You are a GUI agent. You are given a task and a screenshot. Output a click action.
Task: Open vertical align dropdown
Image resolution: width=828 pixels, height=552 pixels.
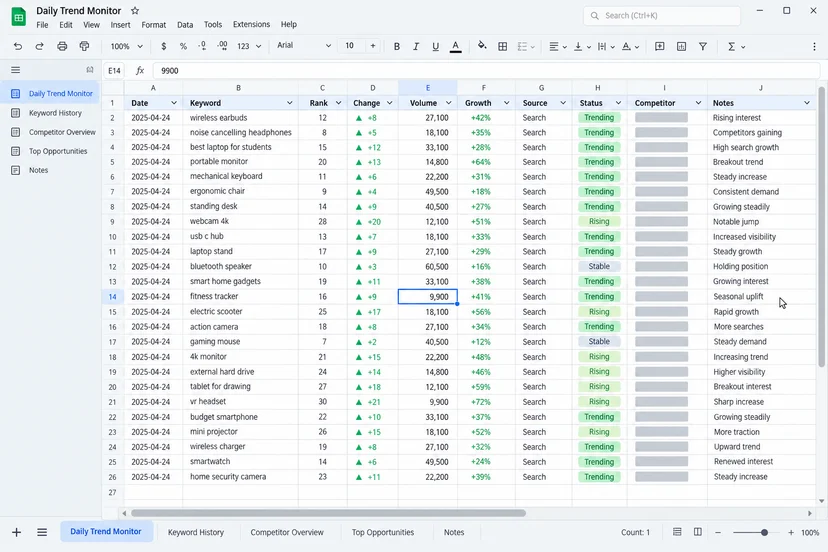click(x=582, y=46)
